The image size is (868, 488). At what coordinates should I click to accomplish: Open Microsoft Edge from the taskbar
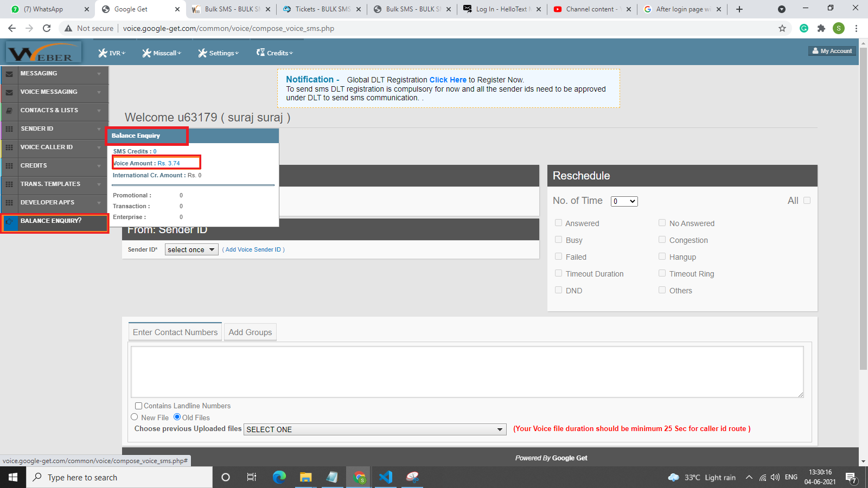(279, 477)
